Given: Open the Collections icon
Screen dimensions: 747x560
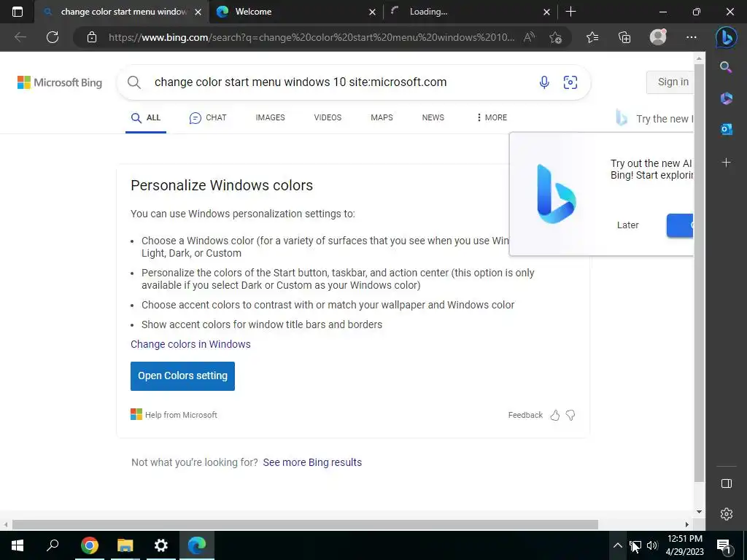Looking at the screenshot, I should pos(624,37).
